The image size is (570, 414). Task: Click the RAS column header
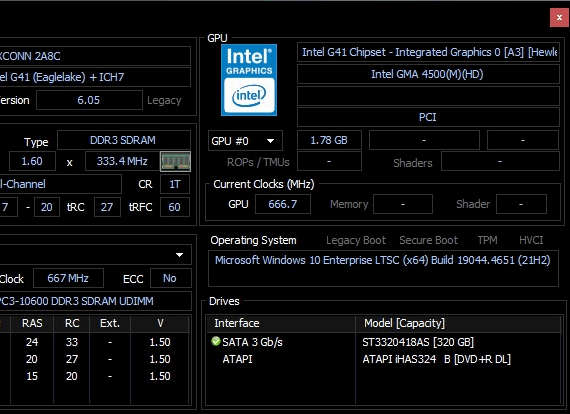(32, 323)
